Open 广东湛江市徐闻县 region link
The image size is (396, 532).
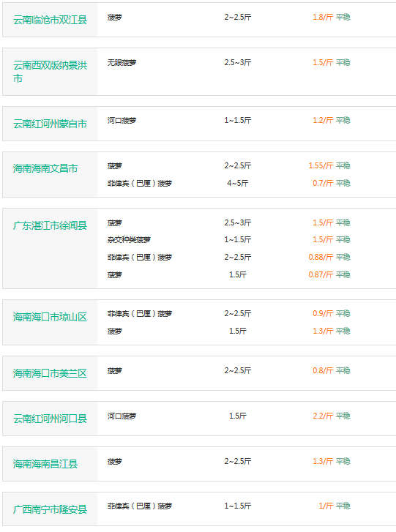pos(50,225)
